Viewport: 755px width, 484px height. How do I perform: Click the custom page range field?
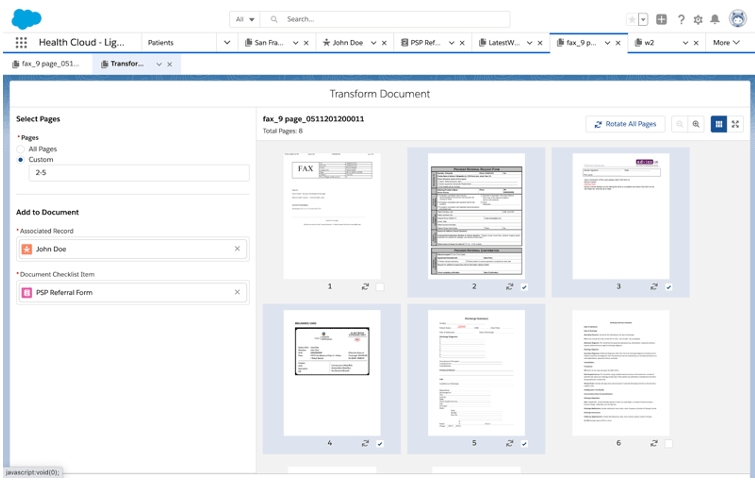139,173
